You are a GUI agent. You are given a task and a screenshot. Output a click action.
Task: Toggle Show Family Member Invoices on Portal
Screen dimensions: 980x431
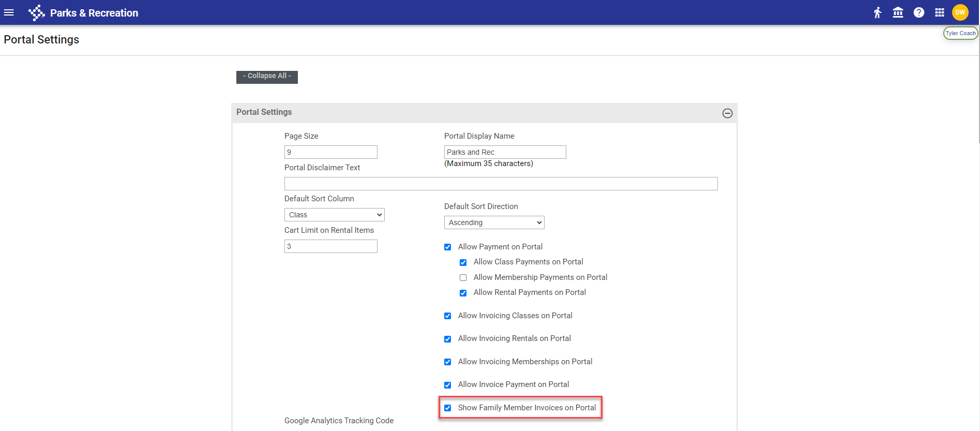(448, 408)
